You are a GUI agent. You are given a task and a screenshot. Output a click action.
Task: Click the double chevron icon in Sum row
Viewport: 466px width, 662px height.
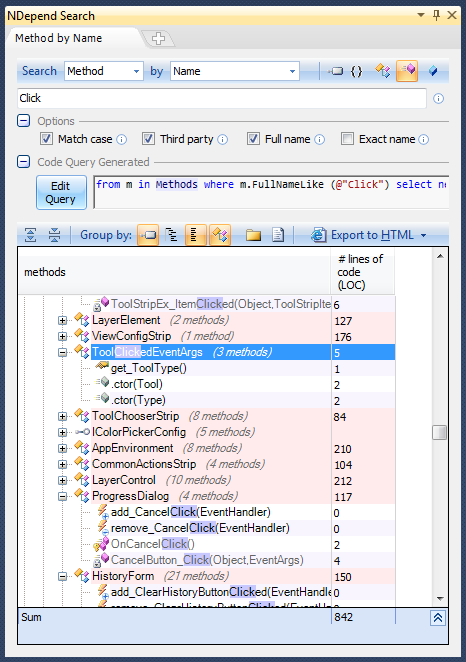pos(438,619)
